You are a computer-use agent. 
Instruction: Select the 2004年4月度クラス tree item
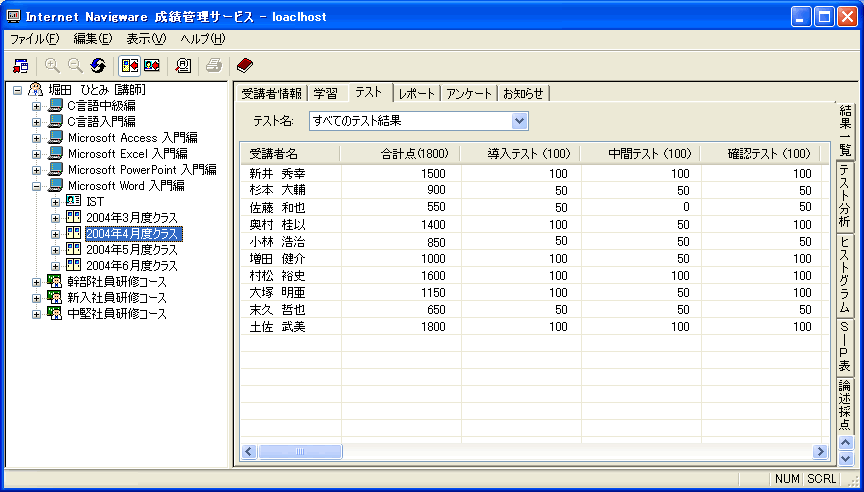133,234
